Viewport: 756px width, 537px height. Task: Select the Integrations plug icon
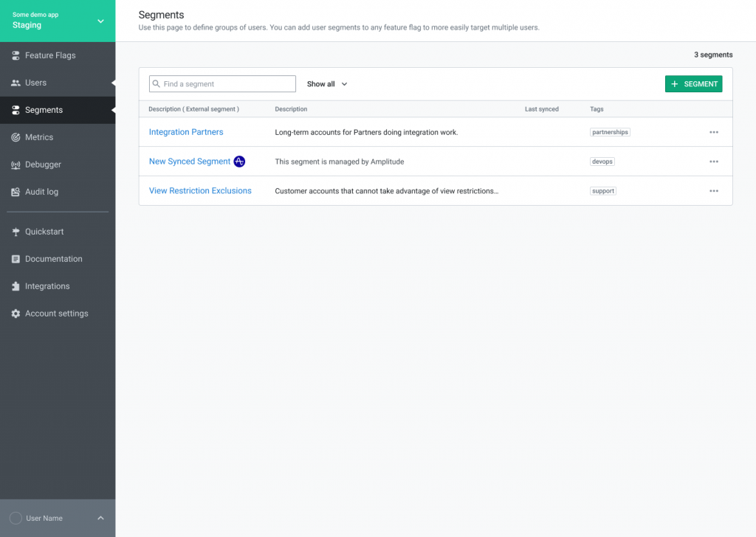[15, 285]
